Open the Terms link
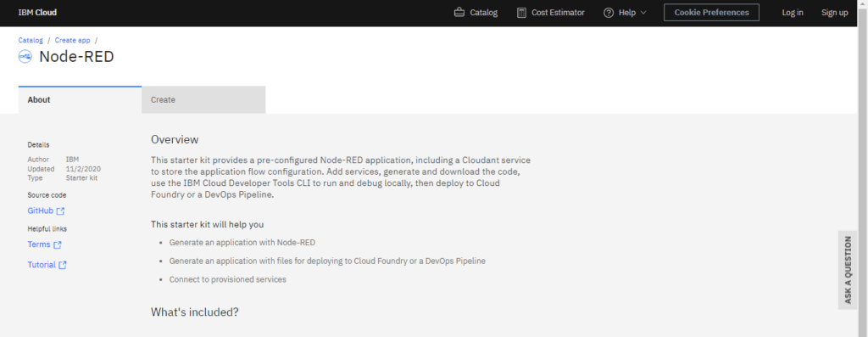Viewport: 868px width, 337px height. pyautogui.click(x=39, y=245)
